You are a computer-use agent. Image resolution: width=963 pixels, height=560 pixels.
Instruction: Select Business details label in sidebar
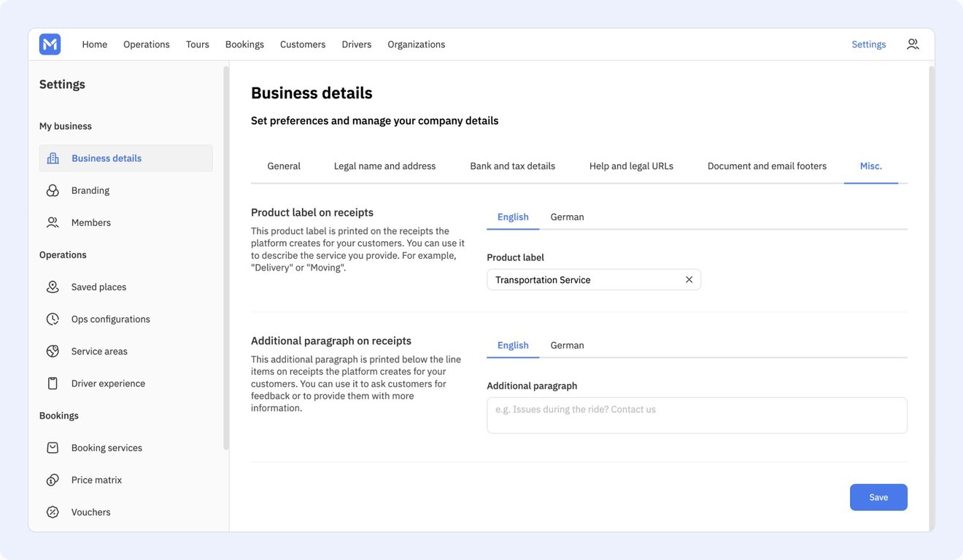(x=107, y=158)
